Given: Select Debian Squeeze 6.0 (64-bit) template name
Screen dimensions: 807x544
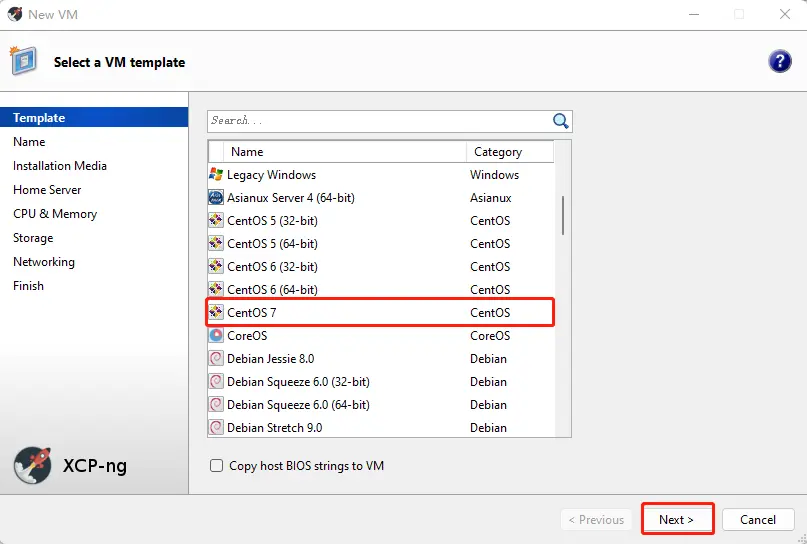Looking at the screenshot, I should (x=299, y=405).
